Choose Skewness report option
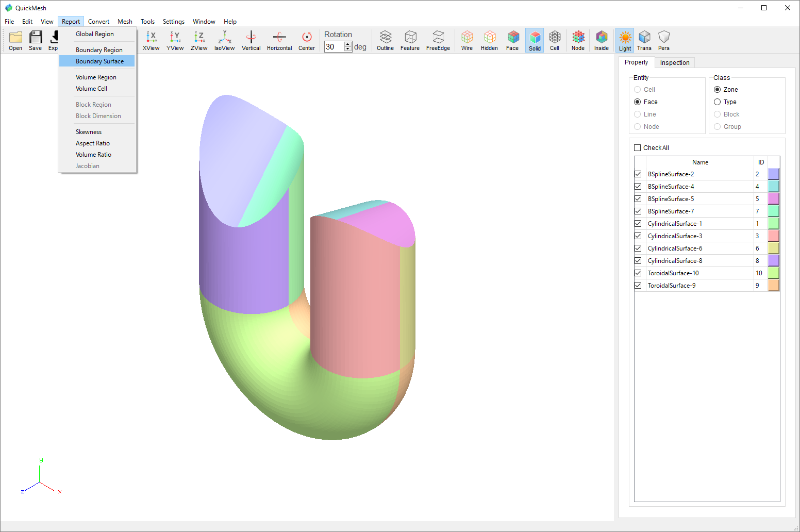This screenshot has height=532, width=800. 97,132
